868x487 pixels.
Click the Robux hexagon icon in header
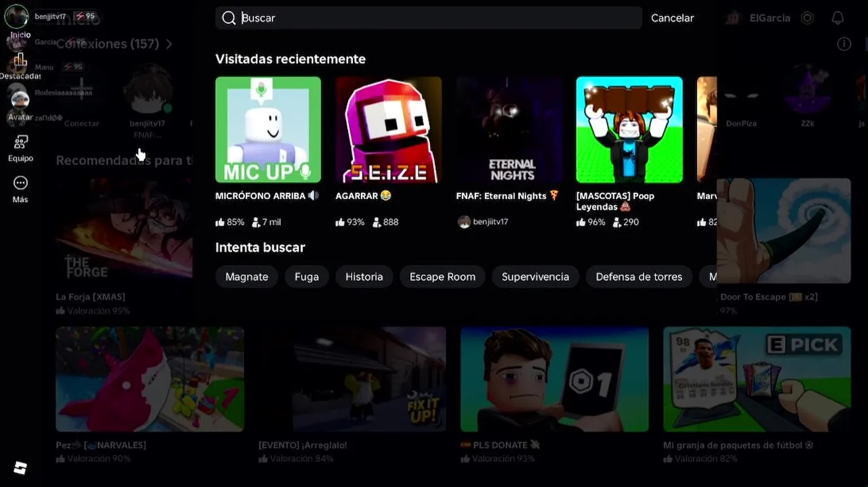pos(807,18)
